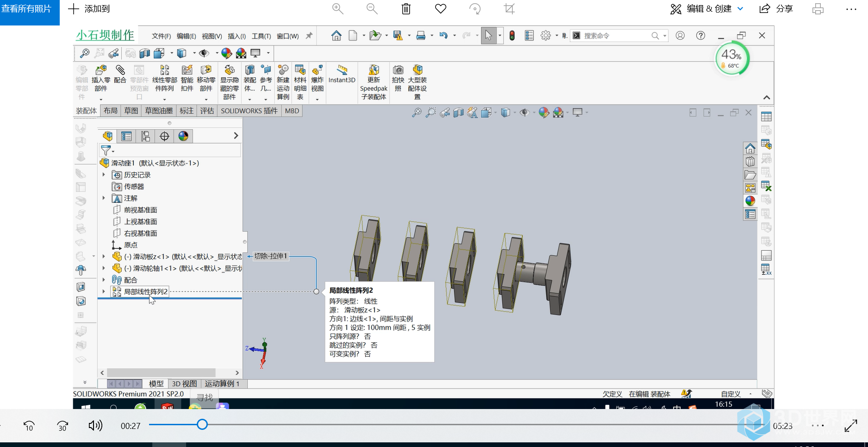Click heart favorite icon in Photos
The height and width of the screenshot is (447, 868).
441,9
